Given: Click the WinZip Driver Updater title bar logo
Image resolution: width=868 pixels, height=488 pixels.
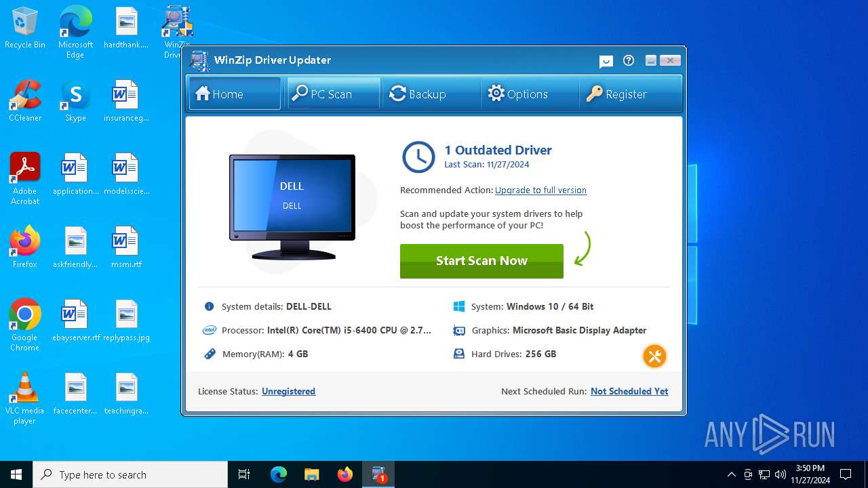Looking at the screenshot, I should (199, 60).
